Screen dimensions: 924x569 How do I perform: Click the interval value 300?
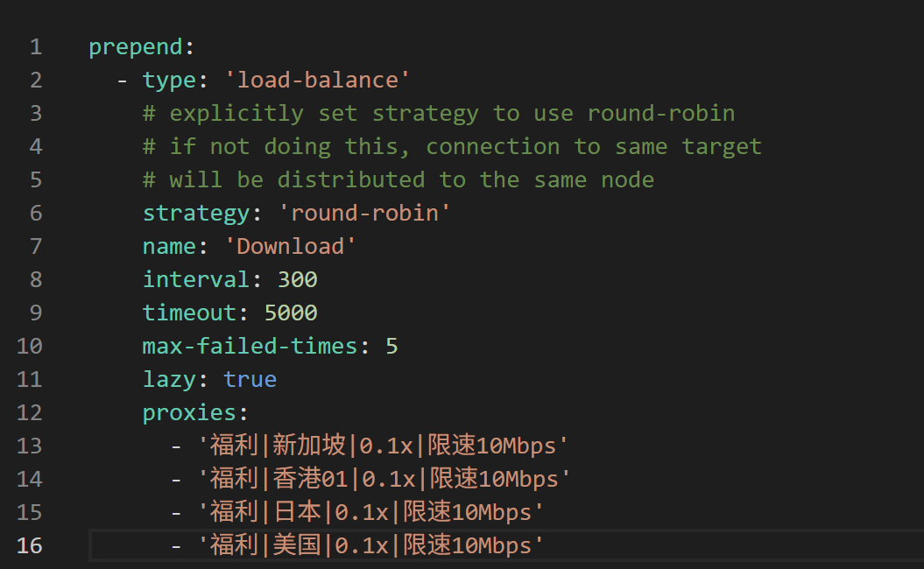pos(297,279)
